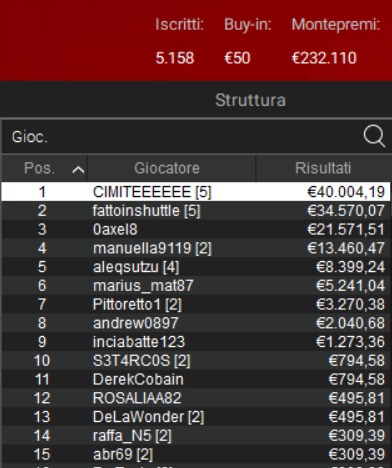Screen dimensions: 392x468
Task: Click the player search magnifier icon
Action: (x=374, y=136)
